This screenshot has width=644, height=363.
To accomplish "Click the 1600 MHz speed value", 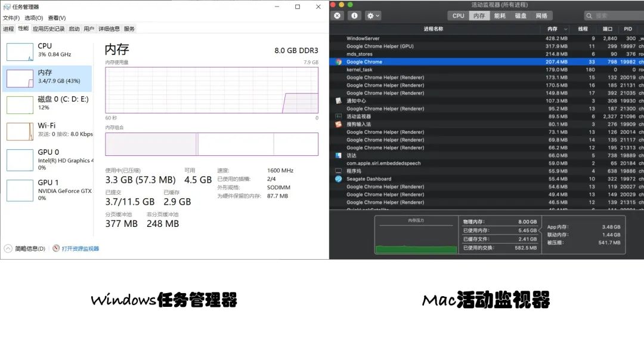I will 280,170.
